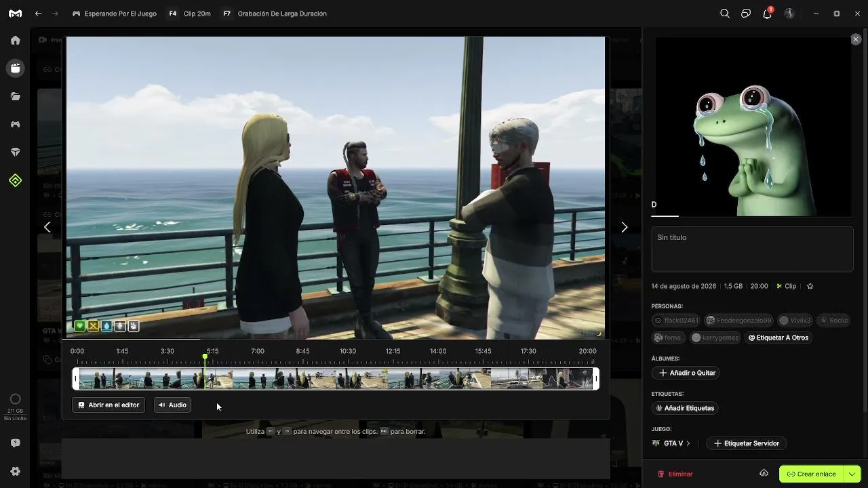The image size is (868, 488).
Task: Upload clip with the cloud icon
Action: point(764,473)
